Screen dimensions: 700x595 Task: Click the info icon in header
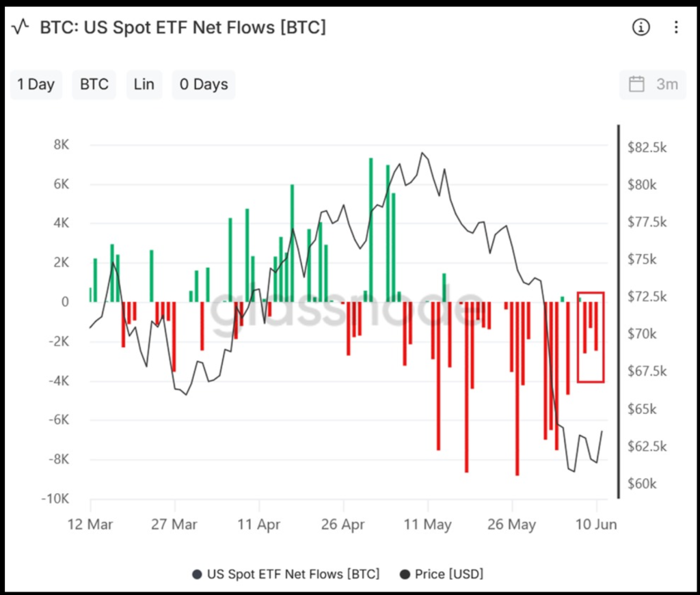tap(641, 27)
